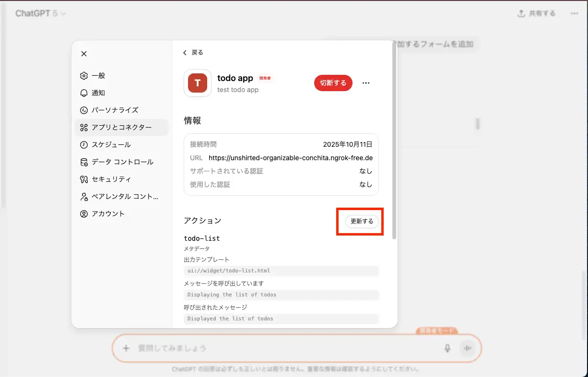
Task: Click the アプリとコネクター icon
Action: tap(84, 128)
